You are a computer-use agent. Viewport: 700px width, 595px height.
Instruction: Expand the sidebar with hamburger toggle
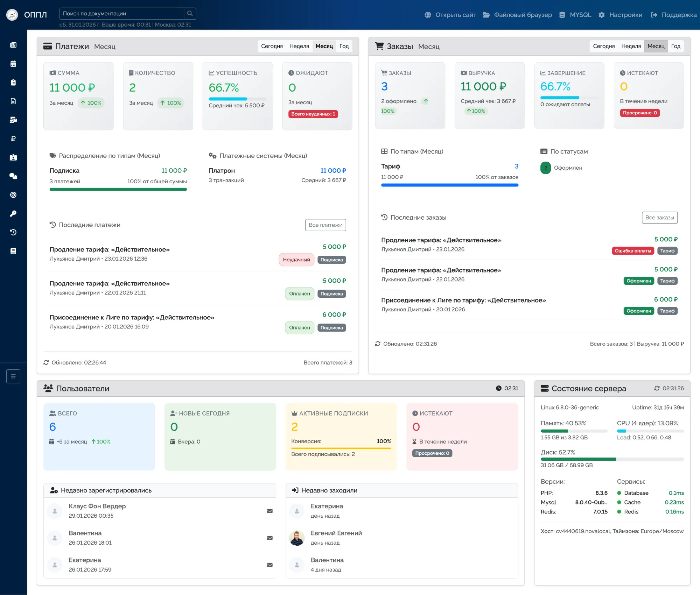(13, 376)
